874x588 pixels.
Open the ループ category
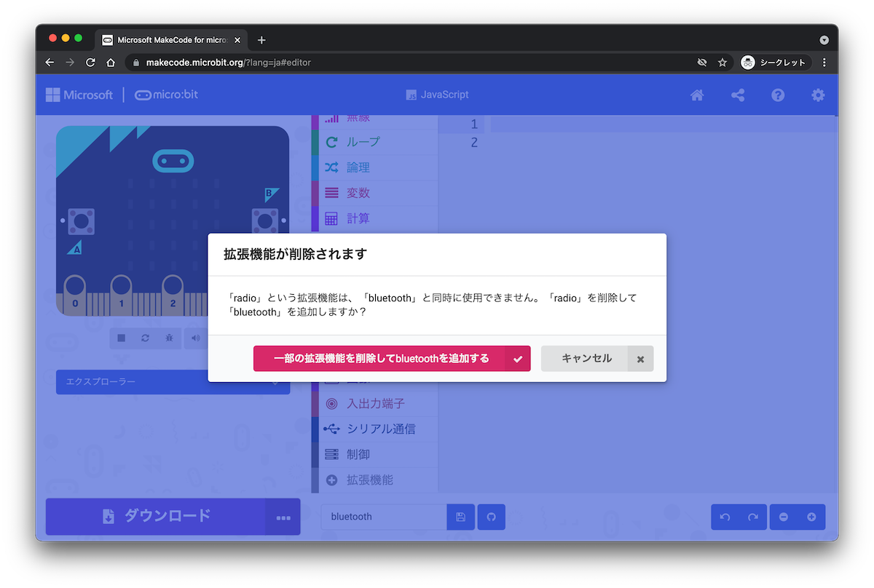(x=374, y=142)
